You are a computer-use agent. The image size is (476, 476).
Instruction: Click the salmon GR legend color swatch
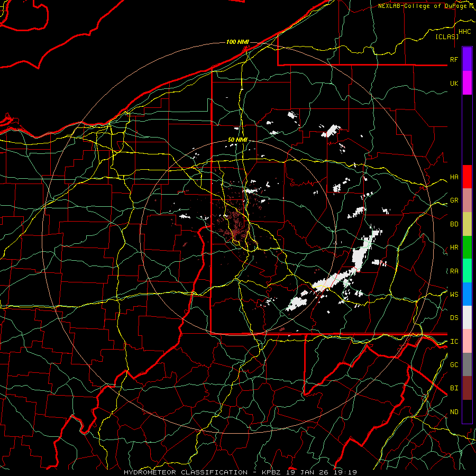467,200
